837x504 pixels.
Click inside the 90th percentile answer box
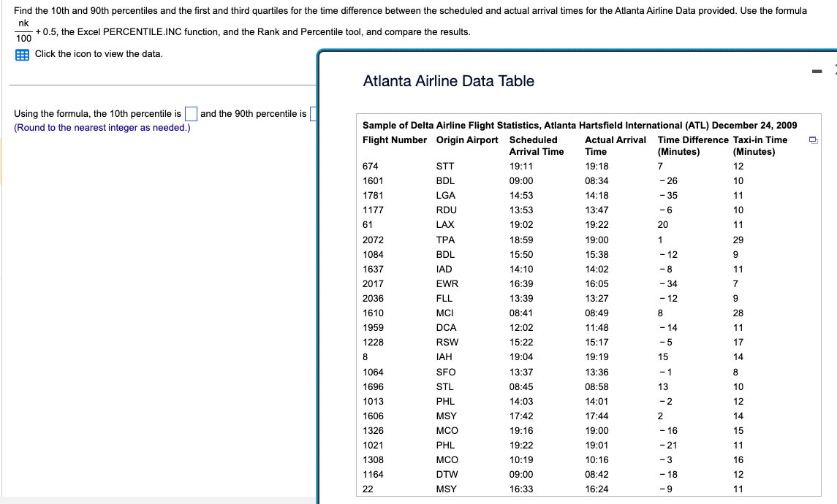(315, 113)
